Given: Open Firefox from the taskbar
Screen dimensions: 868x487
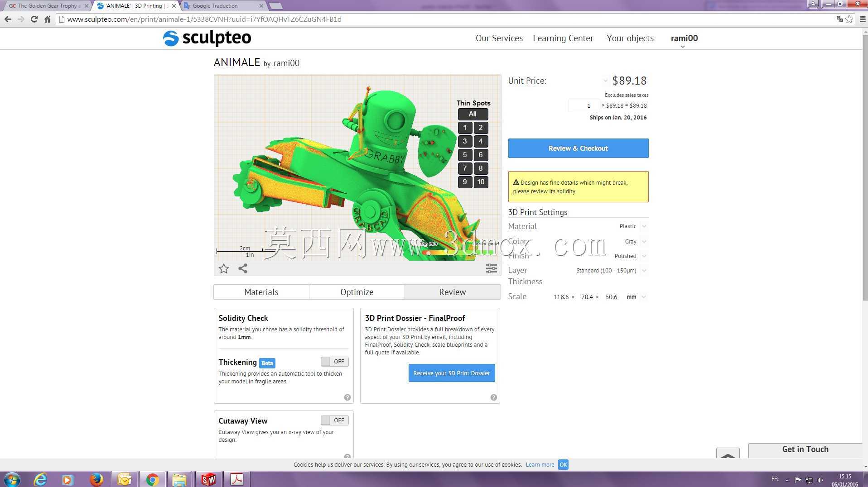Looking at the screenshot, I should coord(96,479).
